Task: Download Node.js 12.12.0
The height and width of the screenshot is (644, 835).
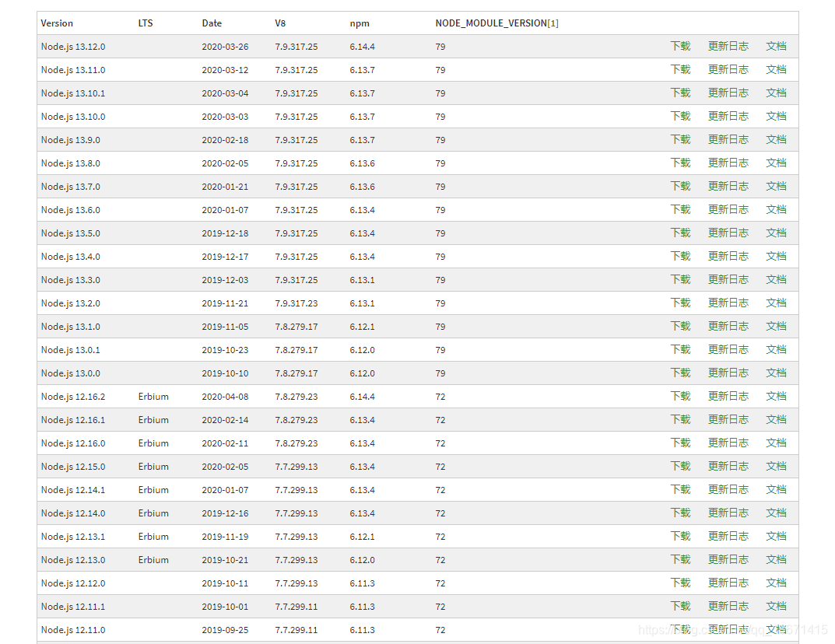Action: tap(680, 583)
